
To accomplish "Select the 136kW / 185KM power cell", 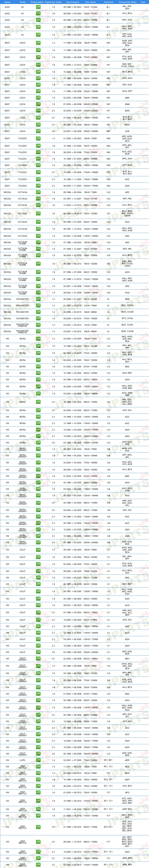I will tap(91, 125).
